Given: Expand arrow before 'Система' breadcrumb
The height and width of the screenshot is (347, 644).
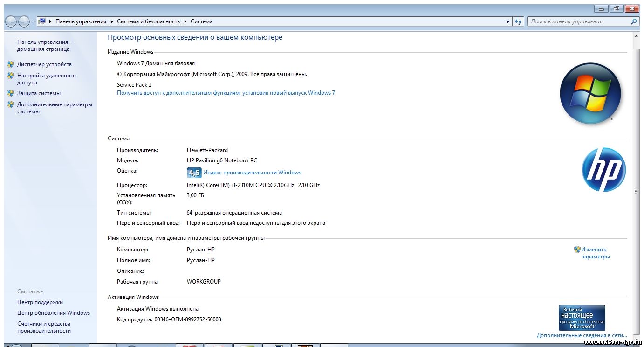Looking at the screenshot, I should click(185, 21).
